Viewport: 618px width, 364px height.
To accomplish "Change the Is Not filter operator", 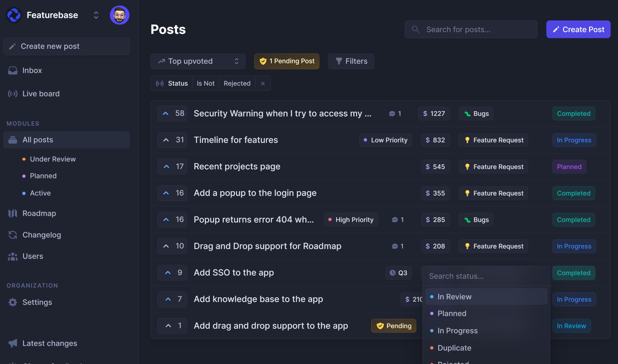I will (x=206, y=83).
